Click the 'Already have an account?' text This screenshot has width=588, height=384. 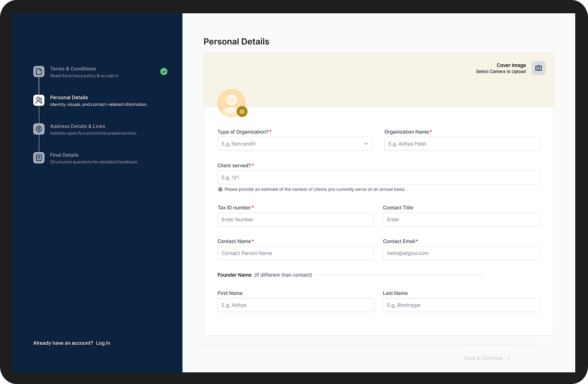pos(63,343)
